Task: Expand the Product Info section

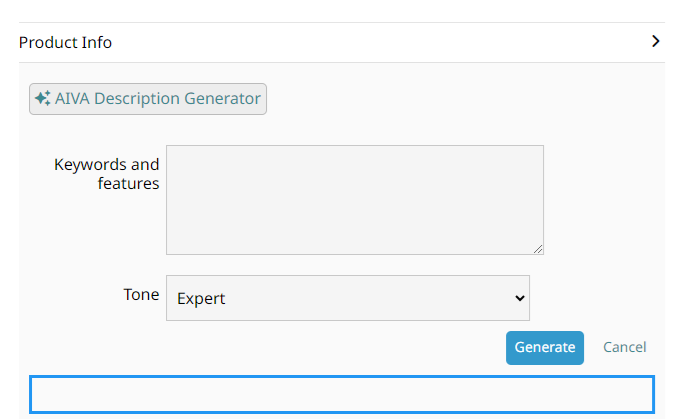Action: pos(341,42)
